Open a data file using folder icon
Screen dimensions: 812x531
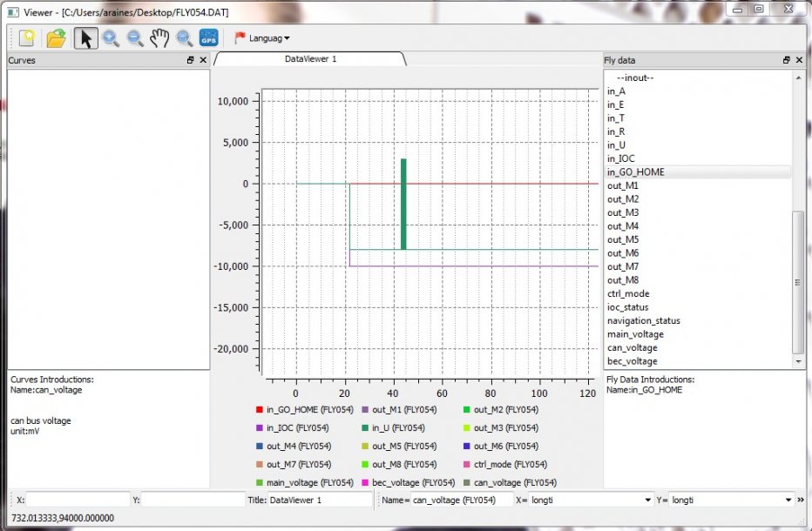point(56,37)
